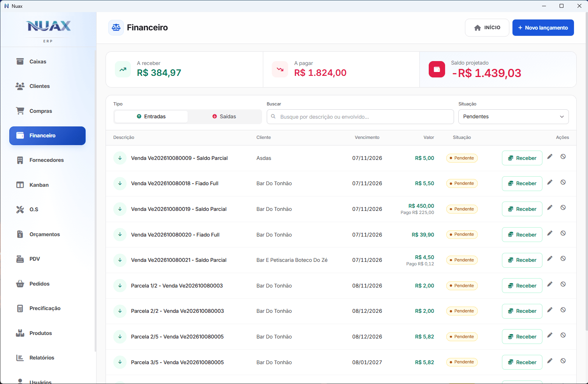Click the A pagar total R$ 1.824,00
588x384 pixels.
tap(320, 73)
